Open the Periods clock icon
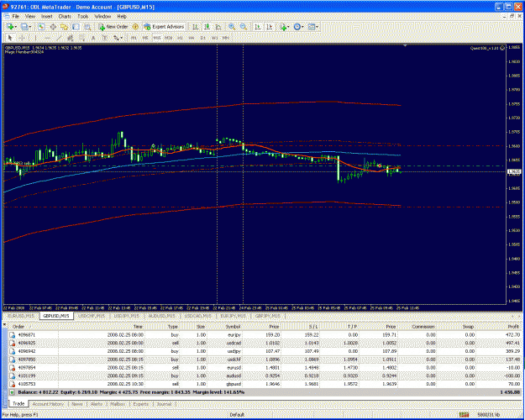The image size is (525, 420). [297, 27]
